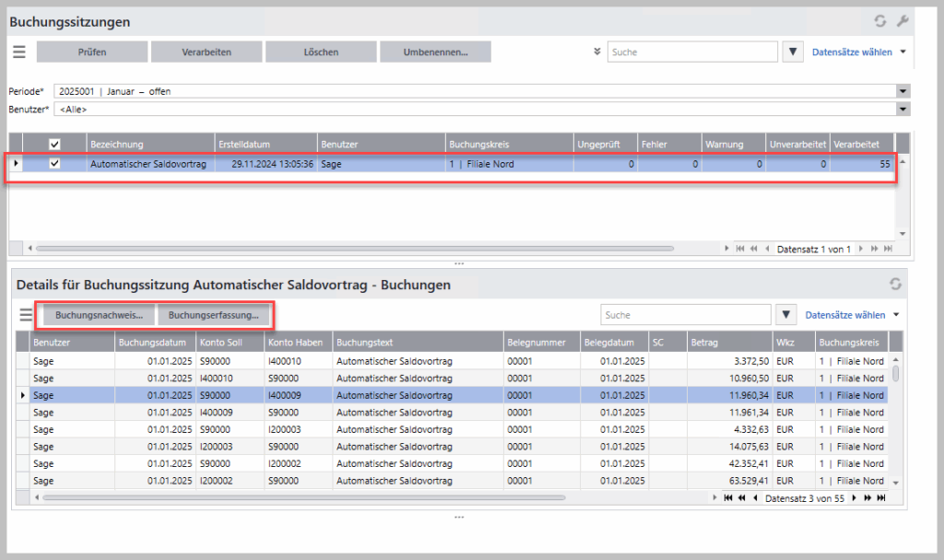Viewport: 944px width, 560px height.
Task: Open the Periode dropdown
Action: pyautogui.click(x=903, y=91)
